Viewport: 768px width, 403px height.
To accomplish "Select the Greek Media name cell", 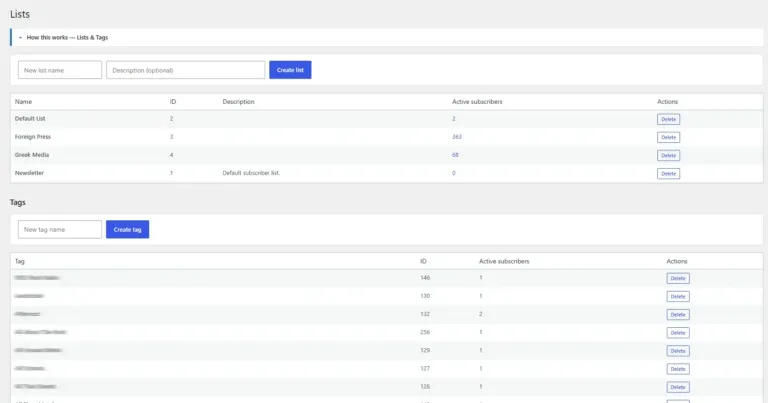I will 32,155.
